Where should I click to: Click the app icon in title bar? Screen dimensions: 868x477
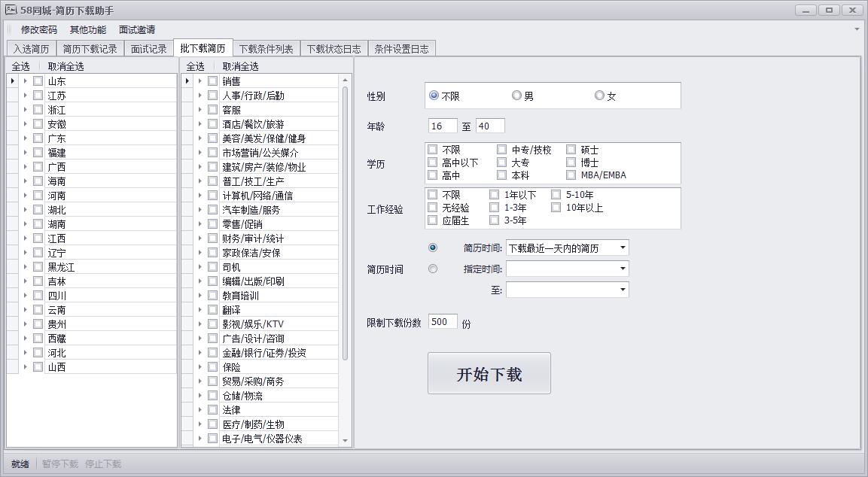(11, 10)
